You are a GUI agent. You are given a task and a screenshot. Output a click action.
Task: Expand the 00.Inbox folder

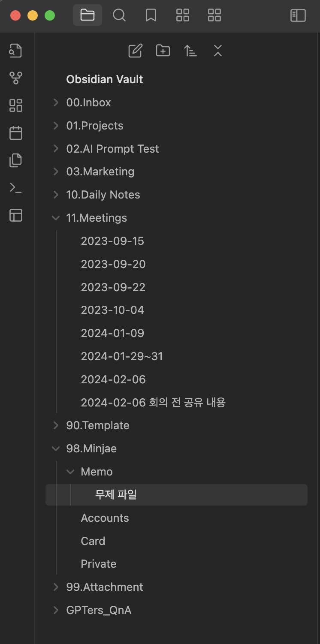point(55,102)
